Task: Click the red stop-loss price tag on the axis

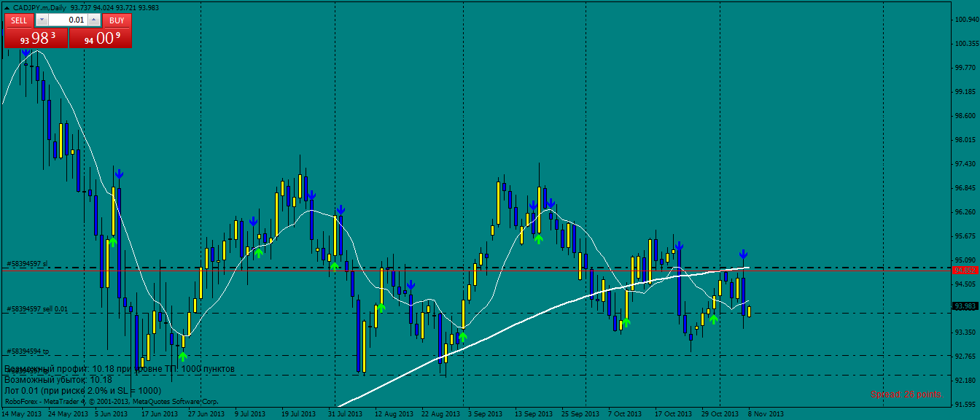Action: point(965,270)
